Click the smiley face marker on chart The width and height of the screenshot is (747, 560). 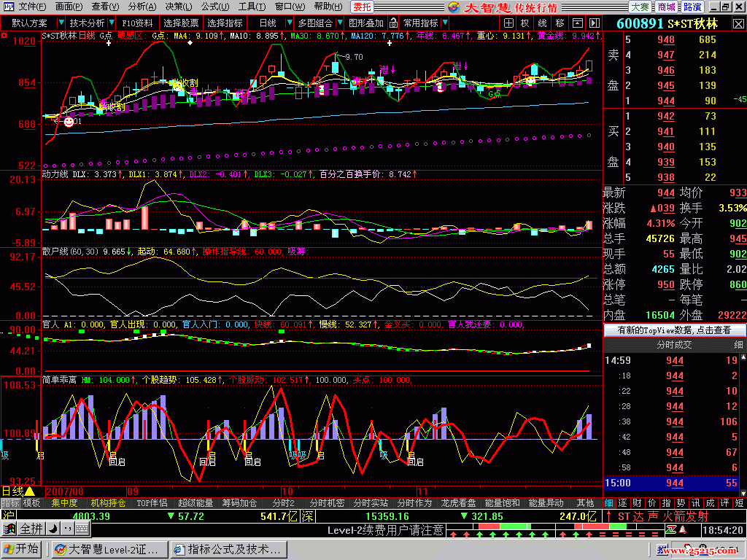tap(69, 122)
